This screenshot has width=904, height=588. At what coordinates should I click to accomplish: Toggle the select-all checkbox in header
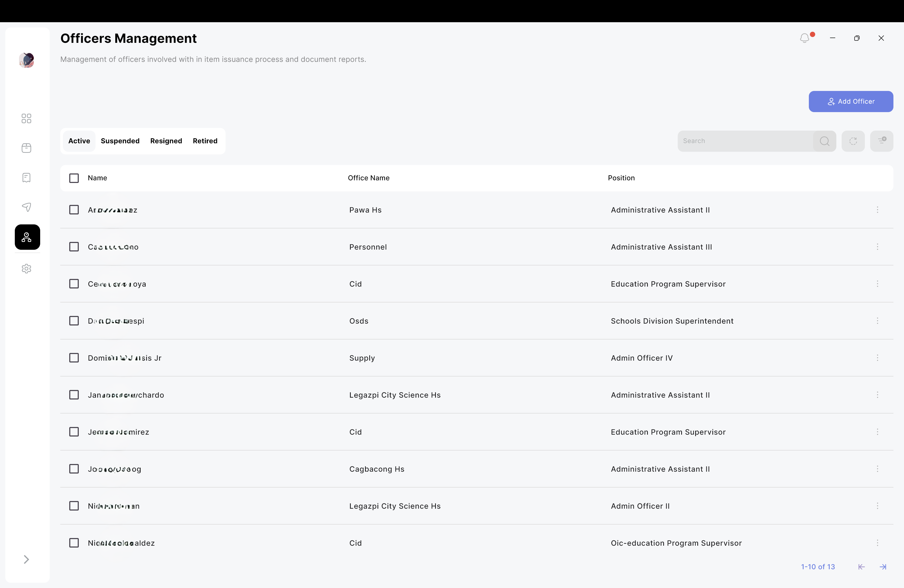74,178
